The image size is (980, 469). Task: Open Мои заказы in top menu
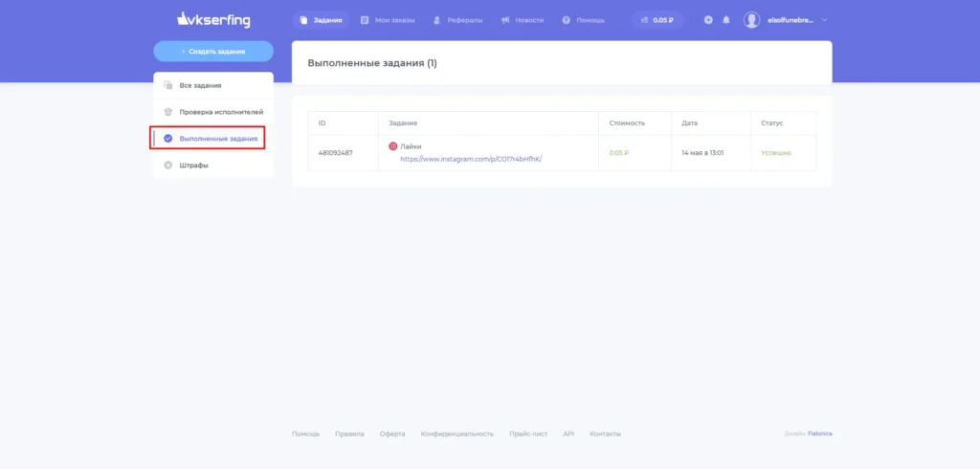[x=388, y=20]
